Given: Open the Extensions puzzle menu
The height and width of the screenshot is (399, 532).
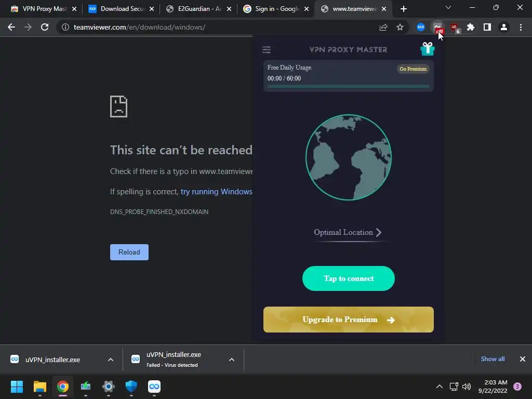Looking at the screenshot, I should tap(471, 27).
